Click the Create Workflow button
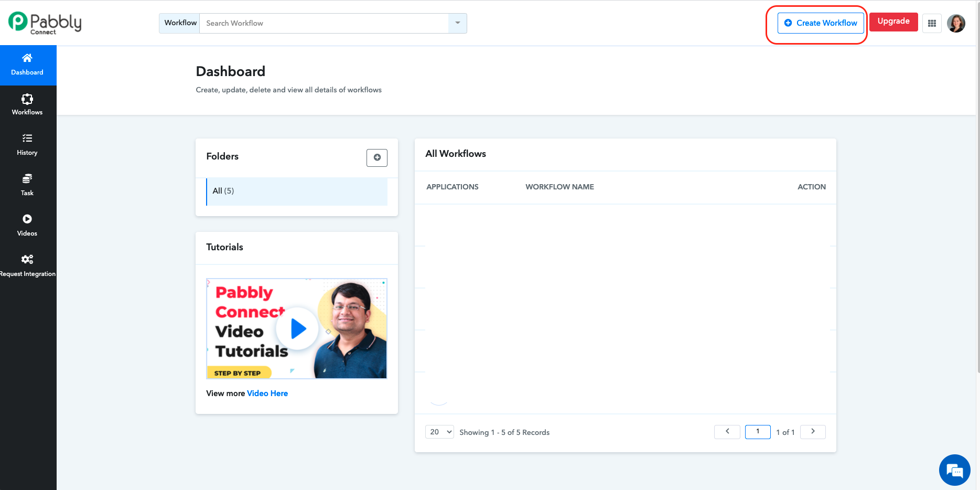Viewport: 980px width, 490px height. click(x=820, y=23)
